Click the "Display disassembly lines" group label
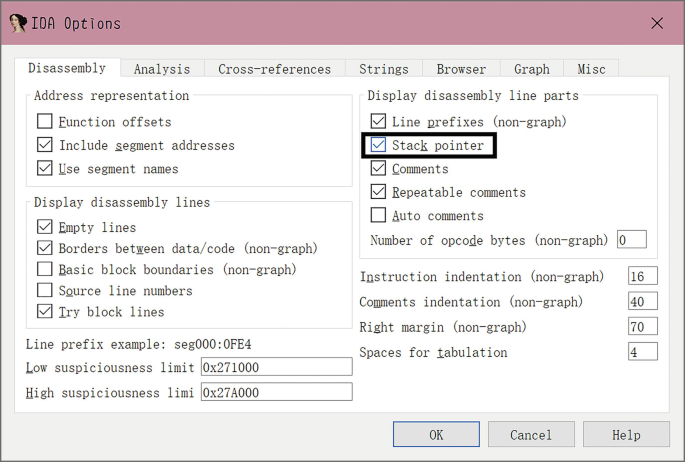The image size is (685, 462). pos(122,203)
